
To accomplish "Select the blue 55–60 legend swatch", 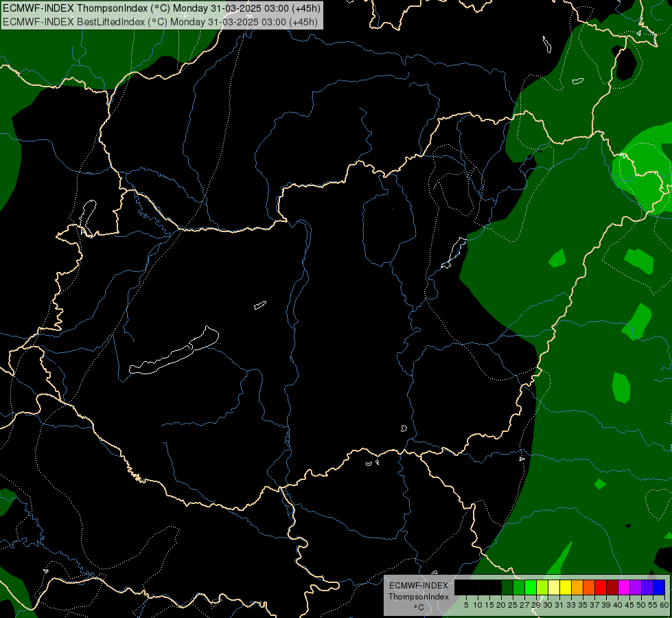I will click(659, 587).
